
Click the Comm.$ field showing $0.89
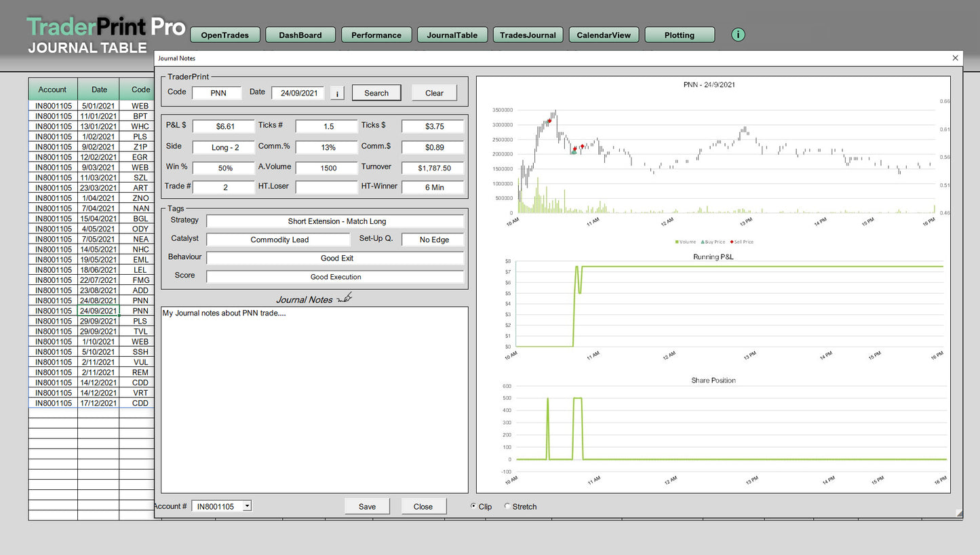(433, 147)
